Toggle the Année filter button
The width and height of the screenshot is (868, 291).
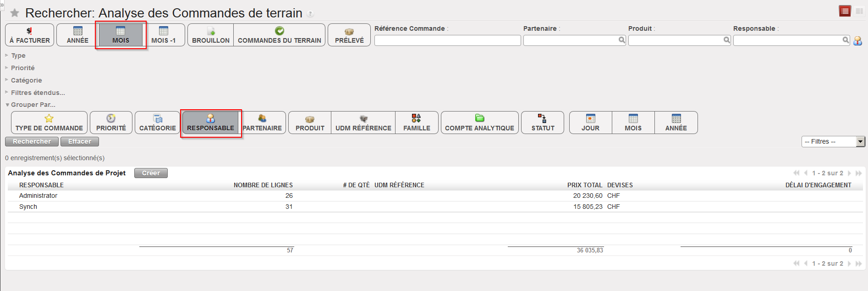77,35
